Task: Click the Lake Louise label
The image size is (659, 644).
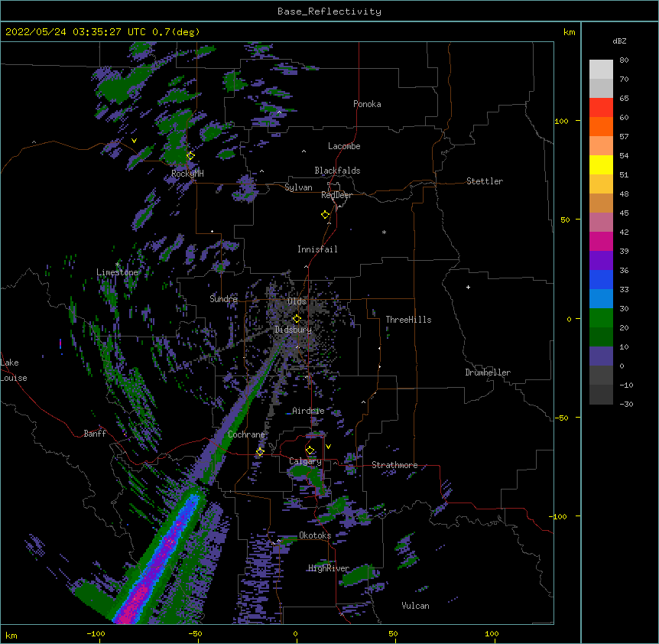Action: click(14, 370)
